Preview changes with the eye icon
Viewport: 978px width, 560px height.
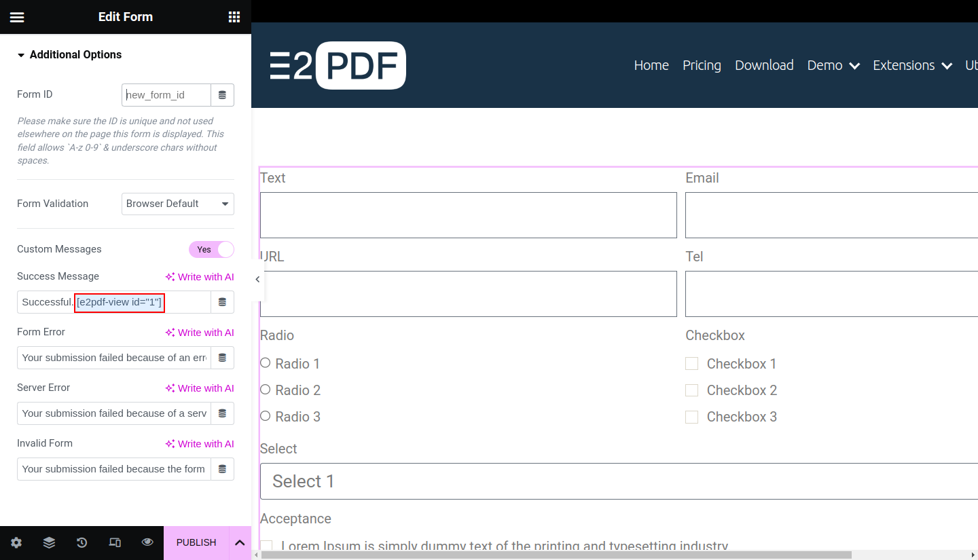tap(147, 542)
